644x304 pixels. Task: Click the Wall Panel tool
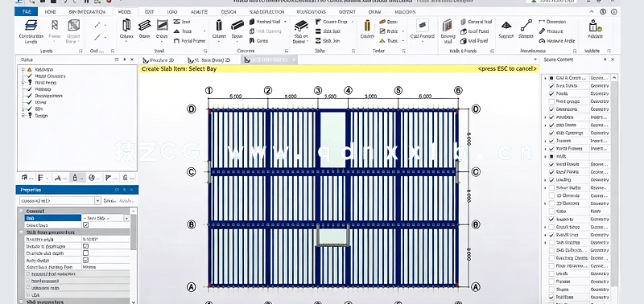click(x=474, y=41)
